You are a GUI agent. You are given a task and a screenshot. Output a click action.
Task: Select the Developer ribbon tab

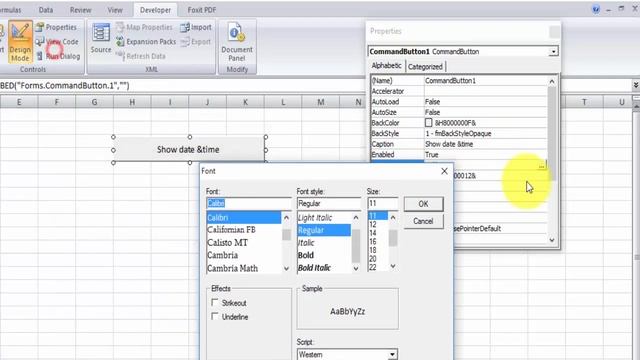[155, 10]
